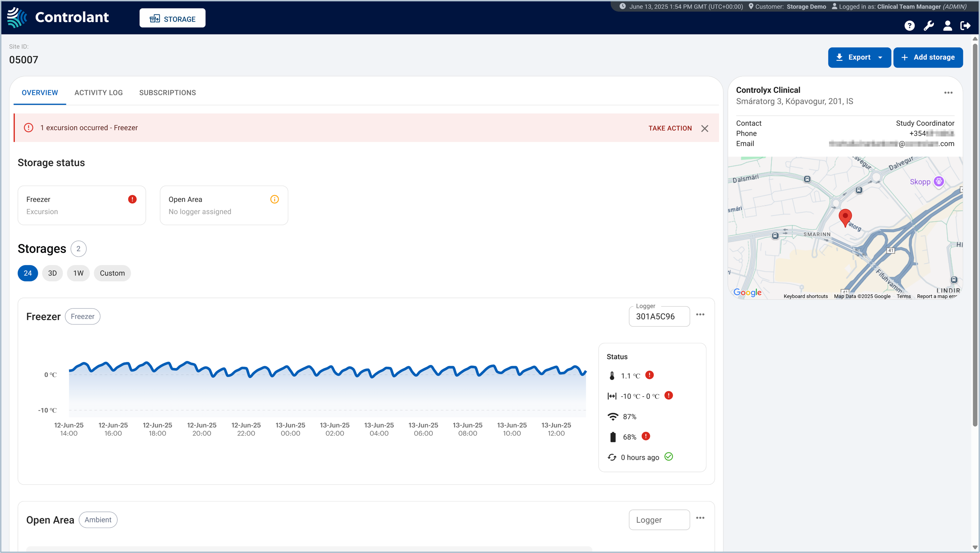Open the Freezer storage status card

click(x=82, y=206)
